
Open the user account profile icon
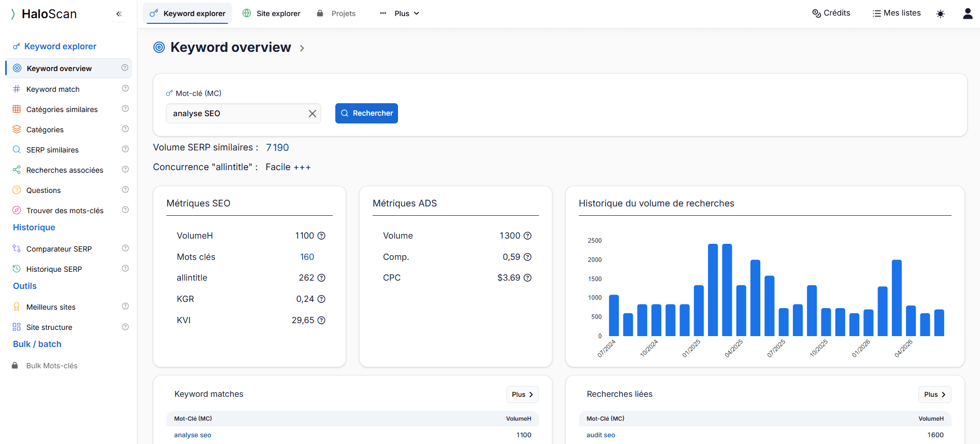968,13
